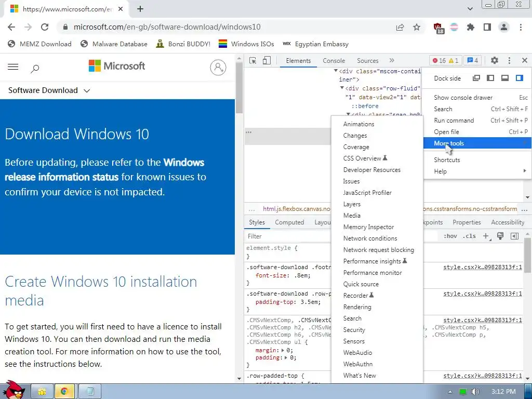Click the red shield extension icon
This screenshot has width=532, height=399.
pos(438,28)
